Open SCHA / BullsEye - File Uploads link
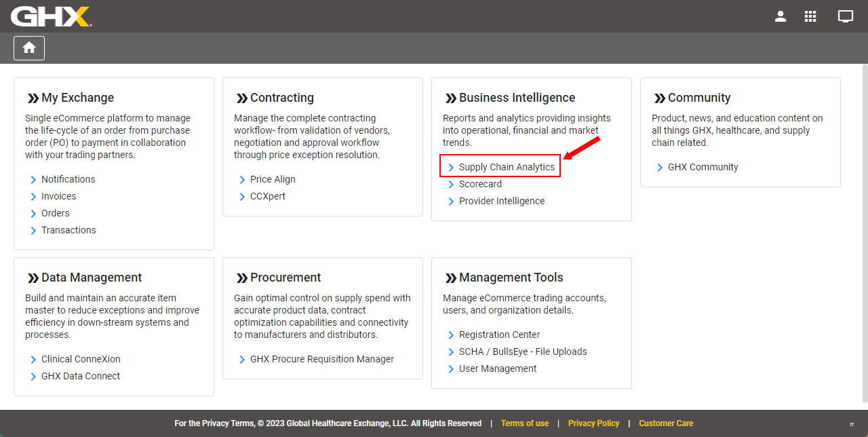This screenshot has width=868, height=437. (x=523, y=351)
